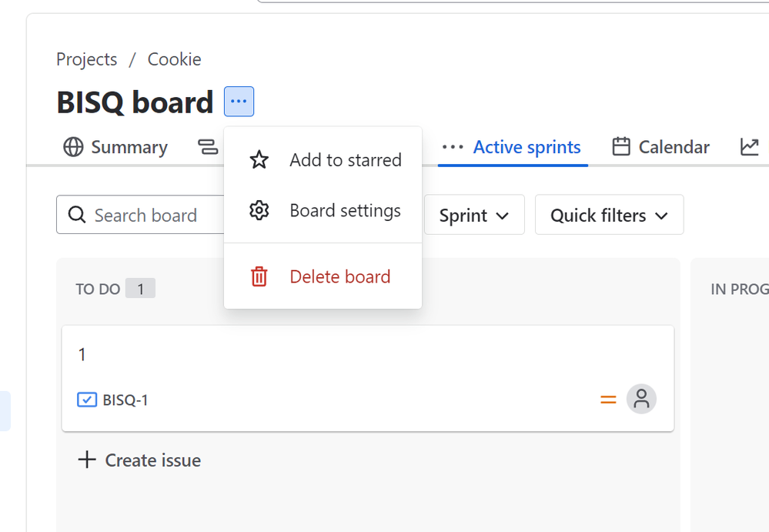Image resolution: width=769 pixels, height=532 pixels.
Task: Switch to the Calendar tab
Action: (x=674, y=147)
